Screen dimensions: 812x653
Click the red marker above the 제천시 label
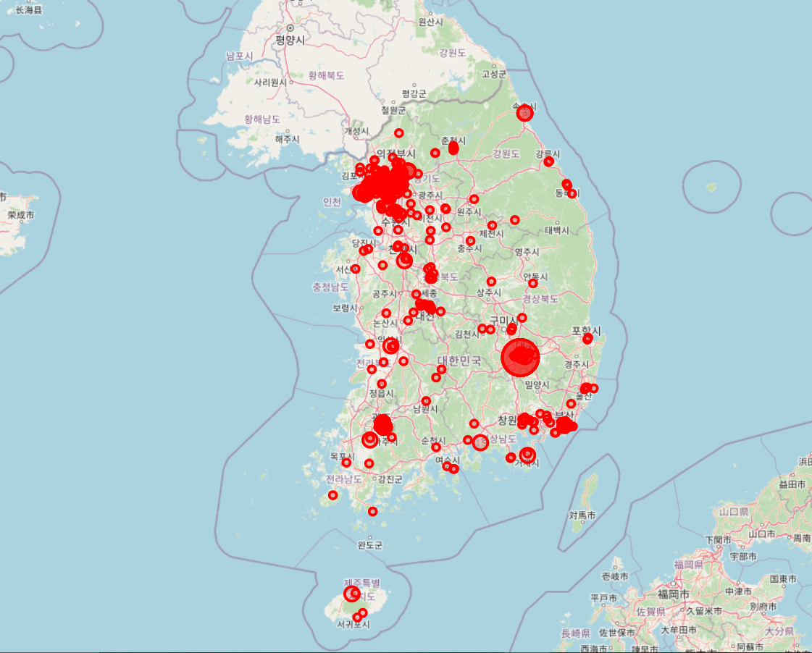492,226
